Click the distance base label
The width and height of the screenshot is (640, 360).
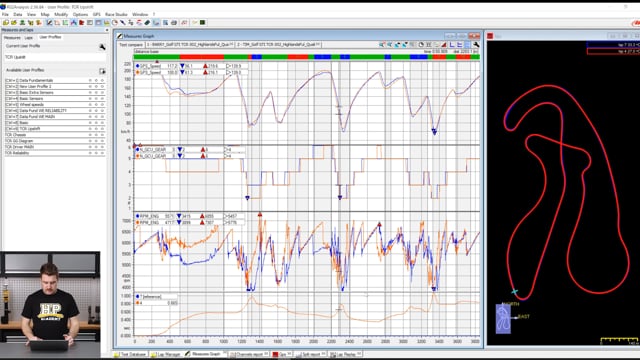(x=147, y=52)
